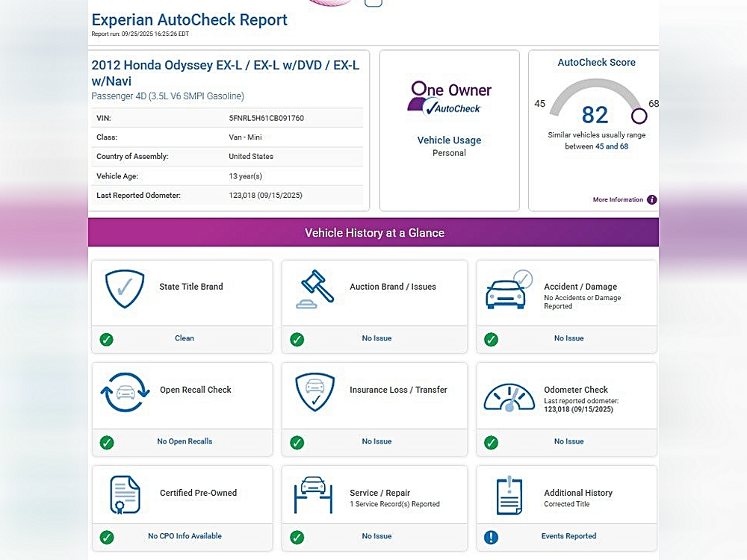
Task: Click the Additional History document icon
Action: 509,495
